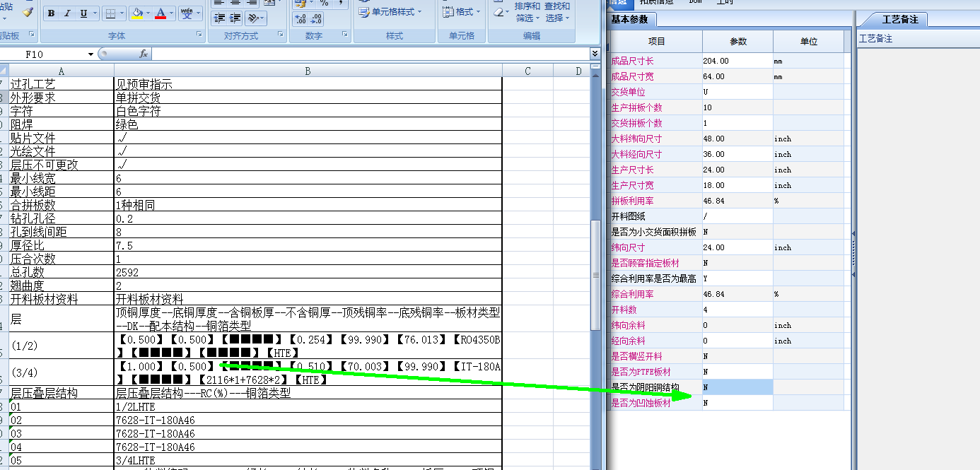Toggle italic formatting in Excel ribbon
Image resolution: width=980 pixels, height=470 pixels.
pyautogui.click(x=68, y=13)
